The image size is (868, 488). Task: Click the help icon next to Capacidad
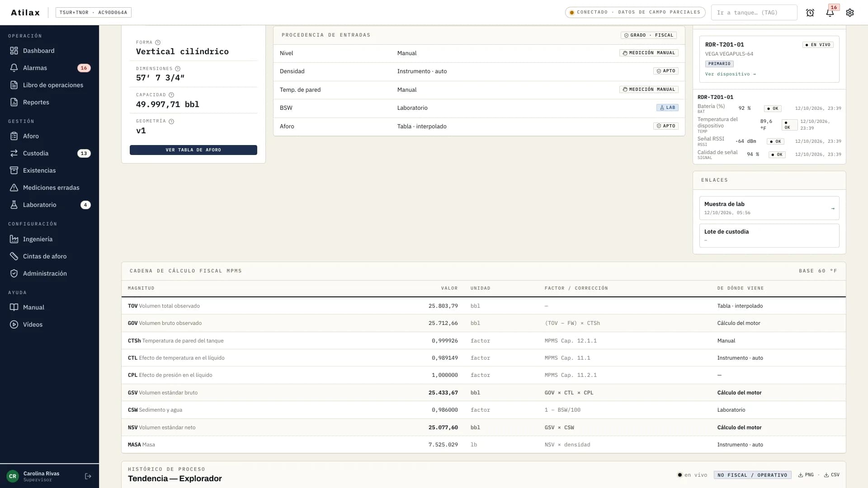click(171, 95)
